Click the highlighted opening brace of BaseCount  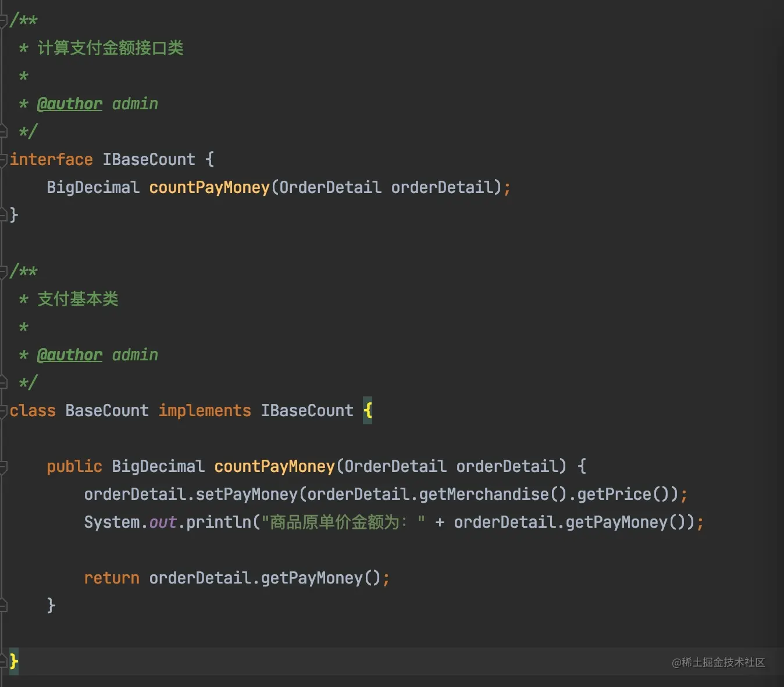(x=368, y=410)
